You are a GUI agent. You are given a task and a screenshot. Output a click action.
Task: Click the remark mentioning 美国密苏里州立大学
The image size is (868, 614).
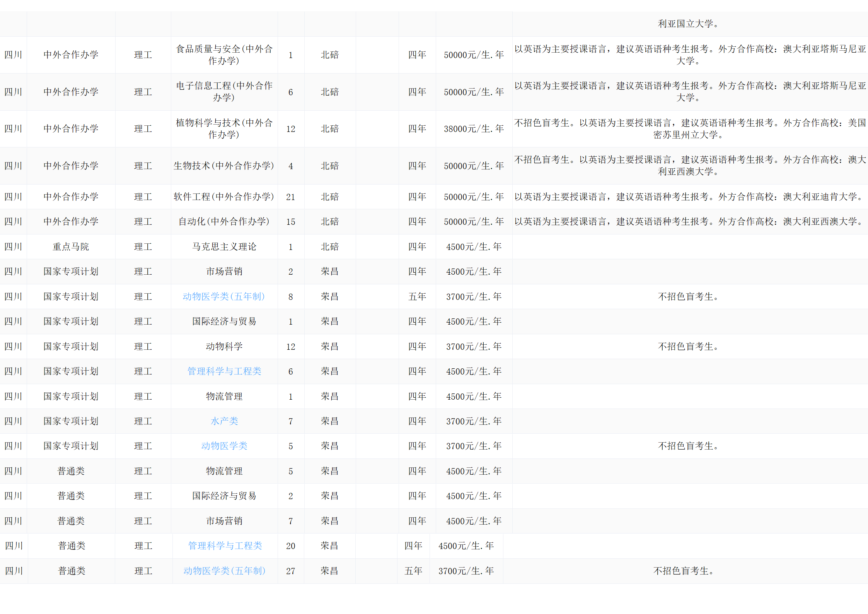click(689, 128)
